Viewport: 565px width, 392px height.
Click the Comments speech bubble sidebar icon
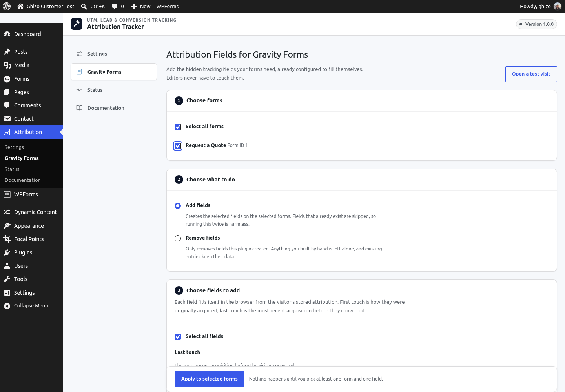pyautogui.click(x=7, y=105)
